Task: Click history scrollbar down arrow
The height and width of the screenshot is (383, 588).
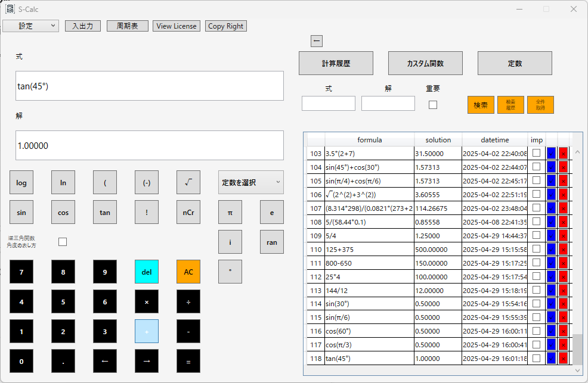Action: tap(577, 370)
